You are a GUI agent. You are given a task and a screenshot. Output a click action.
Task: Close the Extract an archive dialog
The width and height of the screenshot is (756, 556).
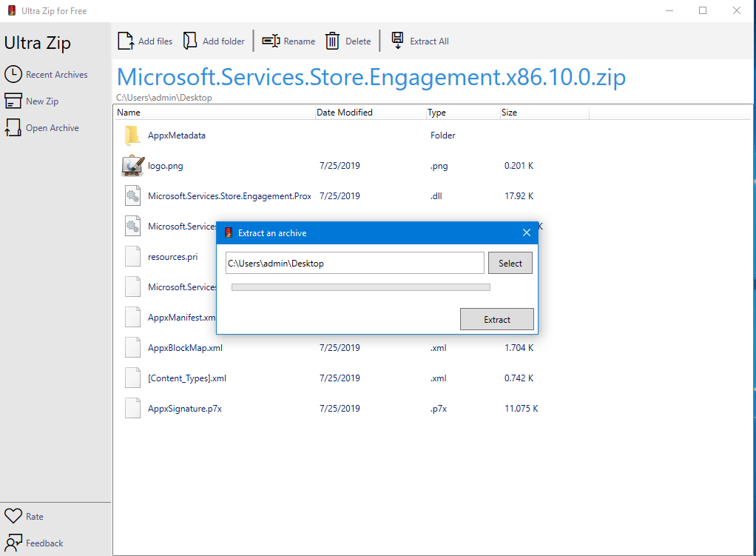coord(527,232)
